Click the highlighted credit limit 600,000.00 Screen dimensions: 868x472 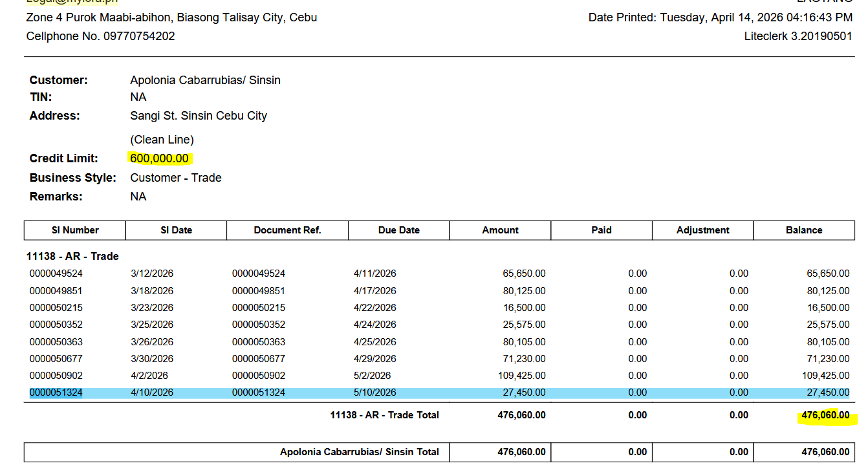(x=159, y=158)
